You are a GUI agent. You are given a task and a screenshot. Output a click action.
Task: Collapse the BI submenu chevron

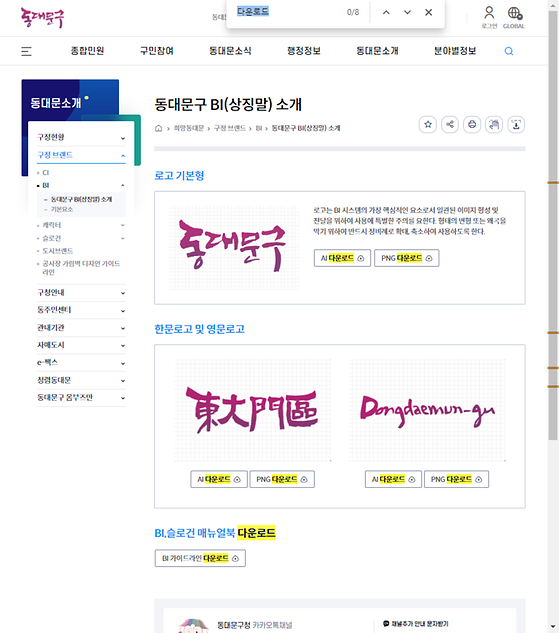[123, 185]
